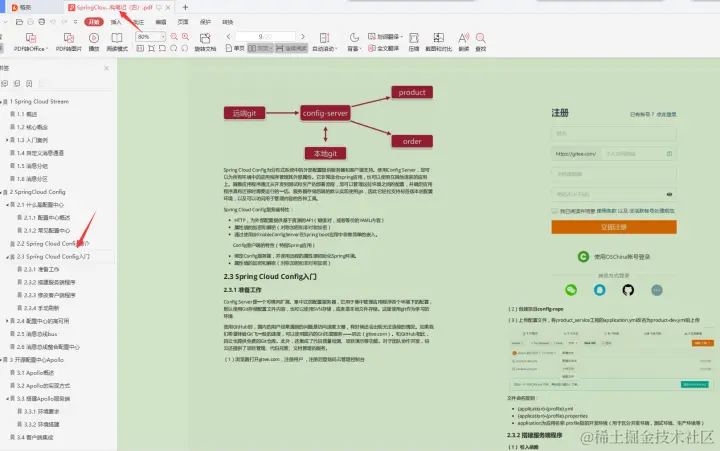Open the word translation dropdown arrow

pos(401,37)
